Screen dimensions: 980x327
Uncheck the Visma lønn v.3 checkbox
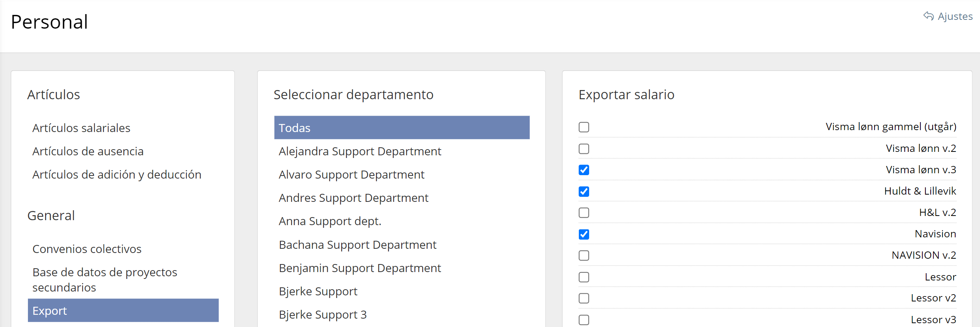[x=584, y=170]
